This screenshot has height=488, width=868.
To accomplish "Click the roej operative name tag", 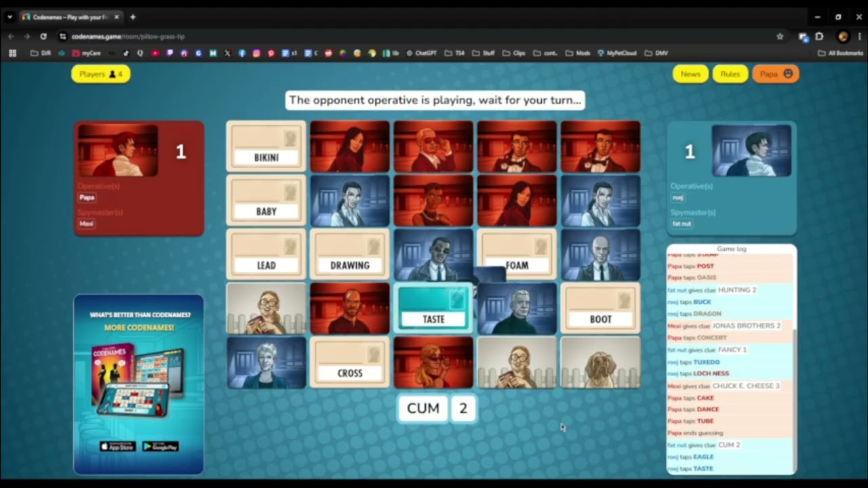I will click(x=677, y=197).
